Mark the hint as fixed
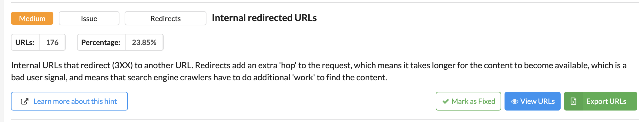Screen dimensions: 644x122 click(468, 101)
